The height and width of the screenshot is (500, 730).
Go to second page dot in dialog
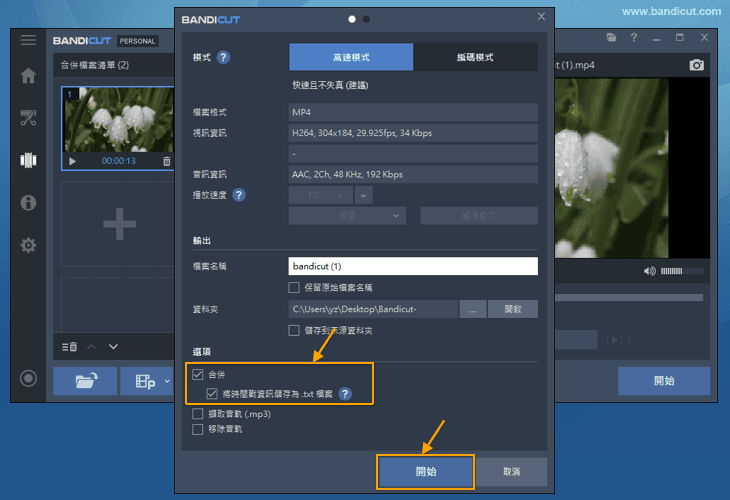pyautogui.click(x=366, y=19)
